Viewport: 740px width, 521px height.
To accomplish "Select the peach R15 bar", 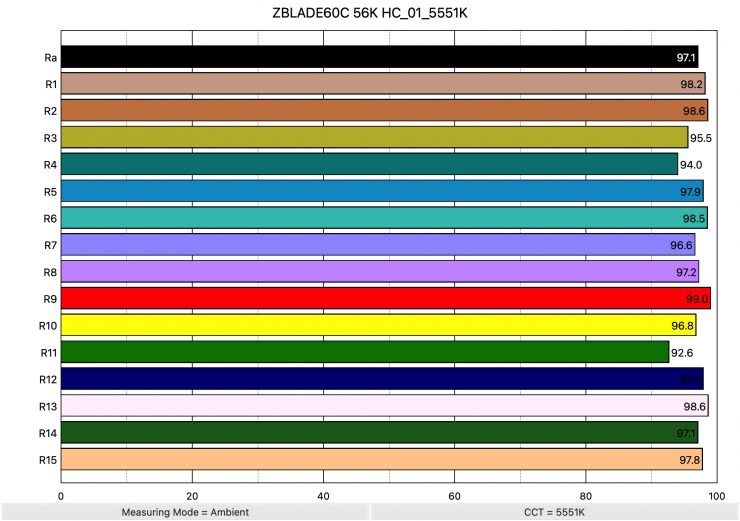I will click(381, 459).
